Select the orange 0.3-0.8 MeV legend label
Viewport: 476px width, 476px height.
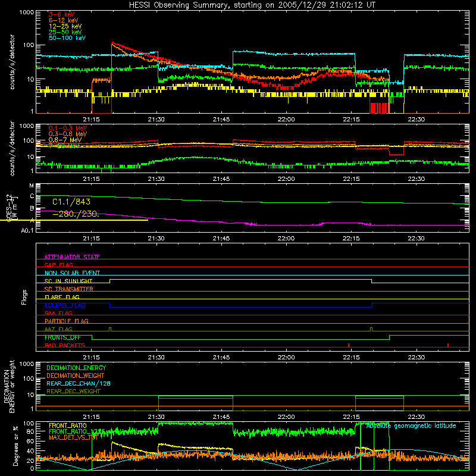(68, 134)
